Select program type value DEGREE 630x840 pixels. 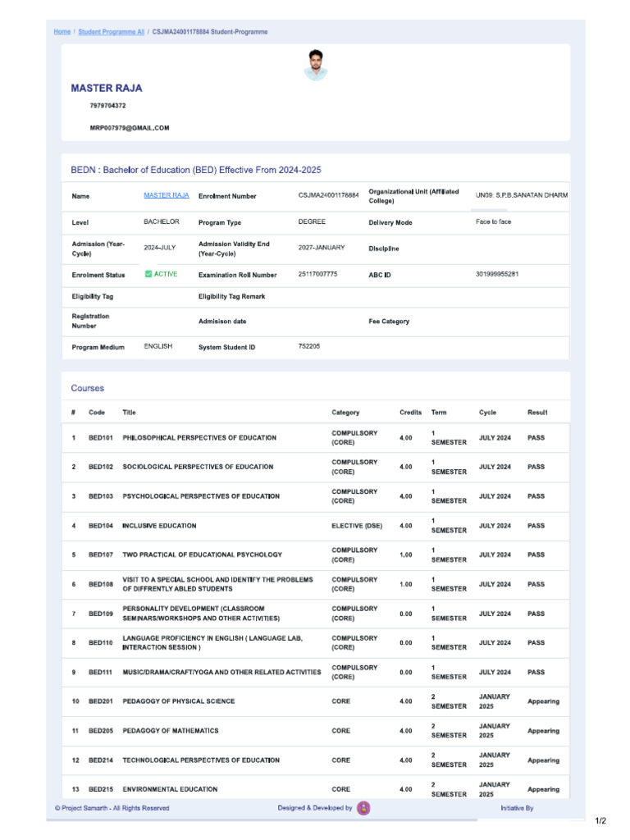pyautogui.click(x=312, y=221)
